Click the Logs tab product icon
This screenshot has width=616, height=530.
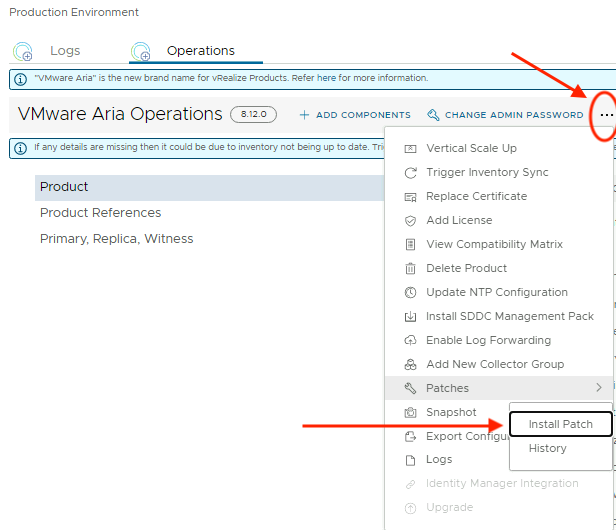(x=23, y=51)
